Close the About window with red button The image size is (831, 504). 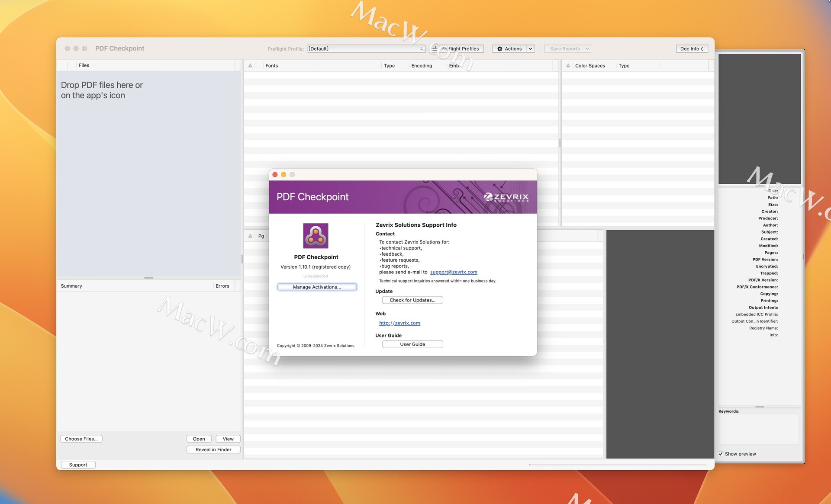[x=275, y=175]
